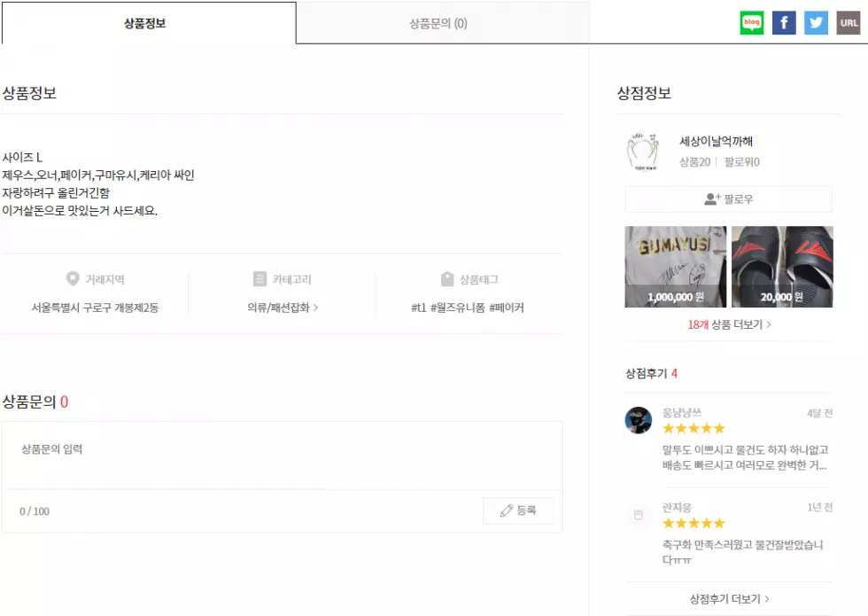868x616 pixels.
Task: Click the location pin icon by 거래지역
Action: point(73,278)
